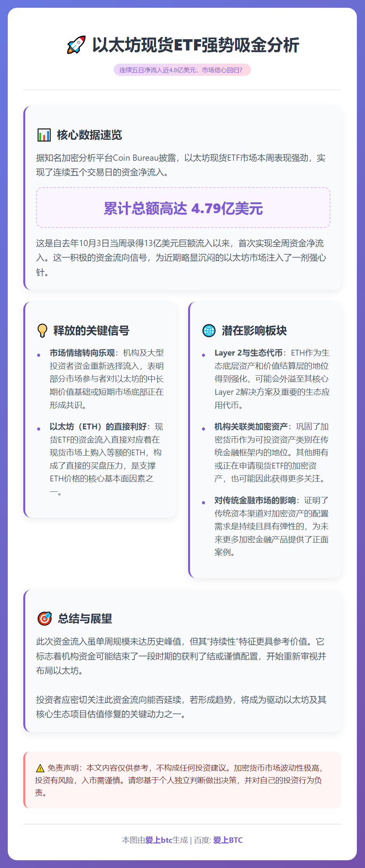Image resolution: width=365 pixels, height=868 pixels.
Task: Click the rocket icon beside the title
Action: (76, 45)
